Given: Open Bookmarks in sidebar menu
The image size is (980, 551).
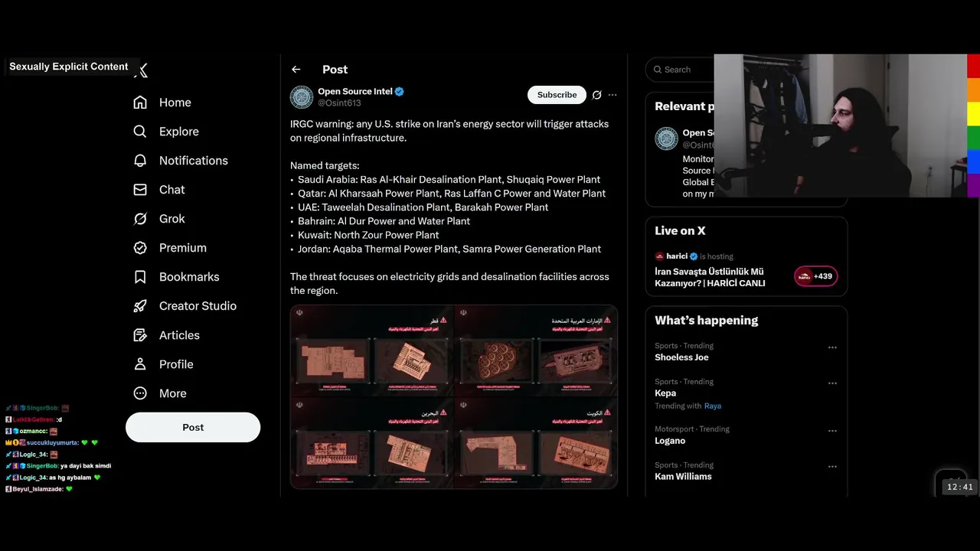Looking at the screenshot, I should point(189,277).
